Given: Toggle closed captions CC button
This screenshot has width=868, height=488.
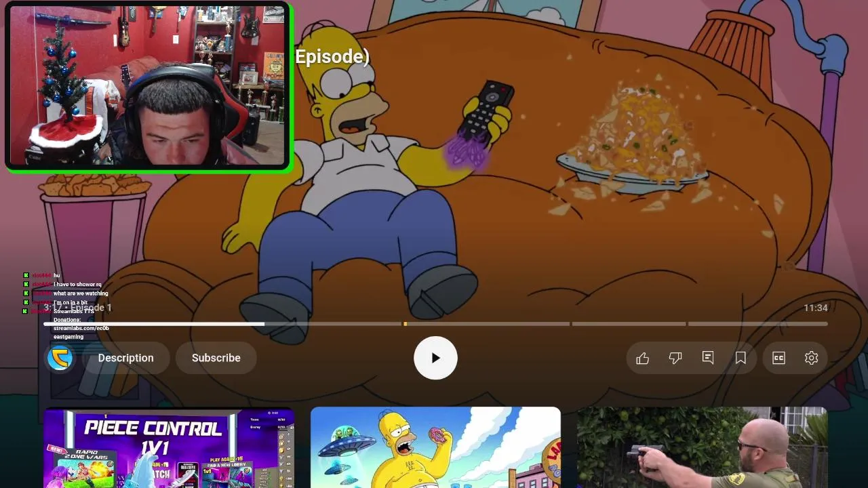Looking at the screenshot, I should (x=778, y=358).
